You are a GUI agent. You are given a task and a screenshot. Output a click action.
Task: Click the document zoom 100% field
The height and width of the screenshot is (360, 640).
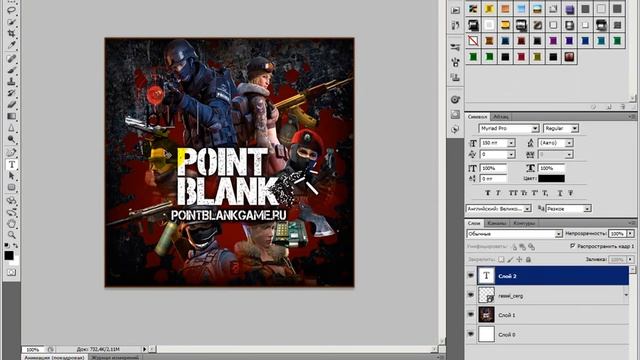click(x=33, y=349)
